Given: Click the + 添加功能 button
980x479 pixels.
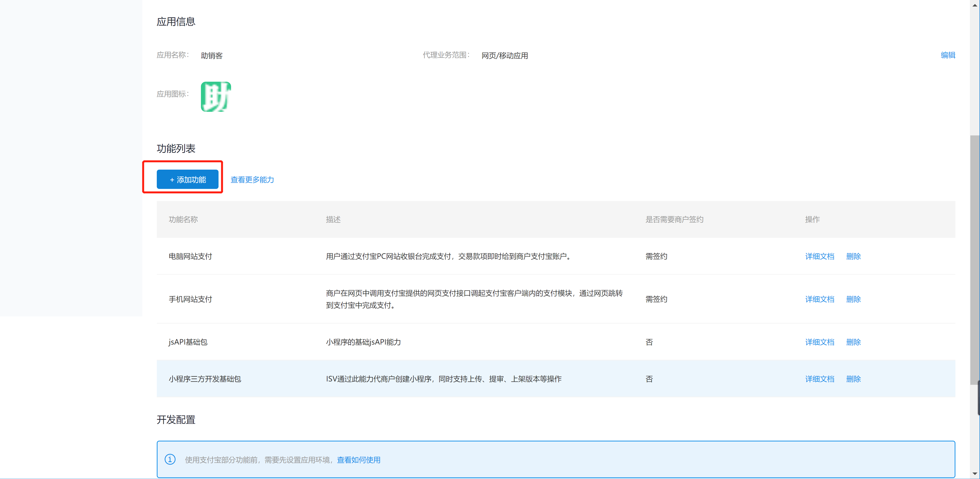Looking at the screenshot, I should [x=188, y=180].
